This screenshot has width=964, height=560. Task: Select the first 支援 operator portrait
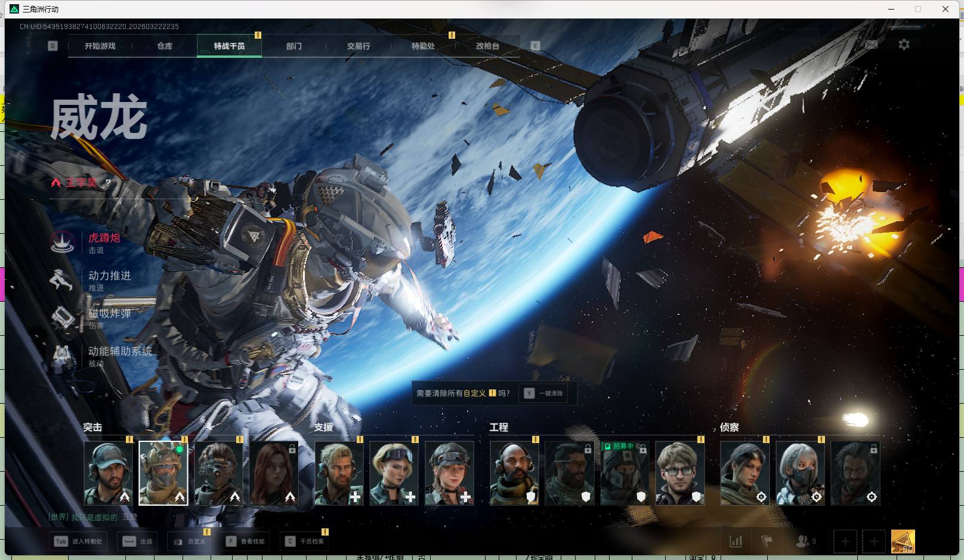tap(339, 474)
